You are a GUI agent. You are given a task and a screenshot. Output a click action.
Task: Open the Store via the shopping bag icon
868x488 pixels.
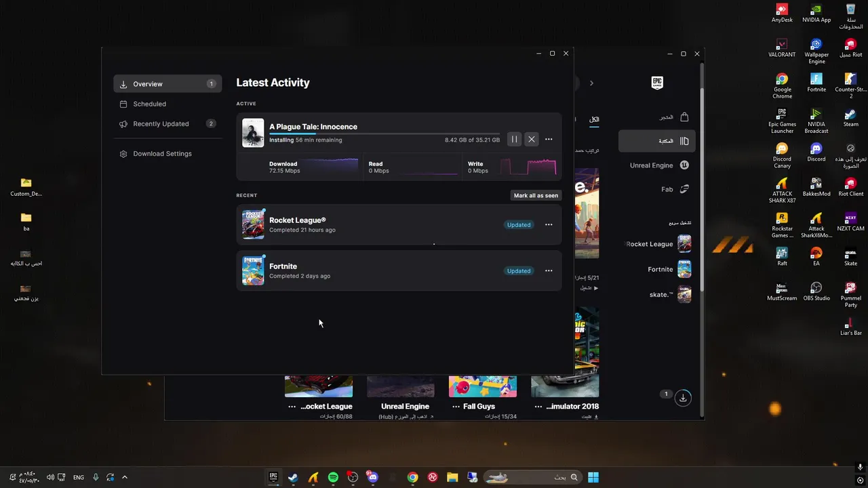(x=684, y=117)
